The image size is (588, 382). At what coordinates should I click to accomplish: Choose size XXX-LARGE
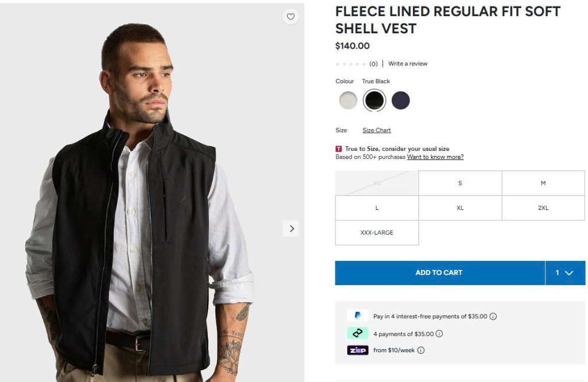377,232
